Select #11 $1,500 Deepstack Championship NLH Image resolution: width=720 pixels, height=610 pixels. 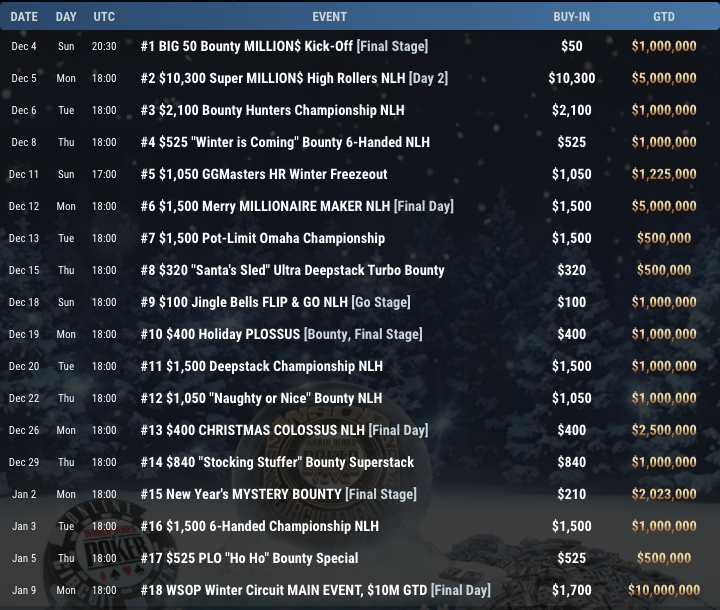(262, 366)
